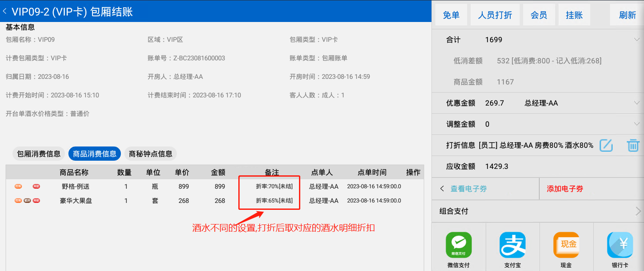Open the 组合支付 combined payment arrow
This screenshot has height=271, width=644.
click(638, 211)
